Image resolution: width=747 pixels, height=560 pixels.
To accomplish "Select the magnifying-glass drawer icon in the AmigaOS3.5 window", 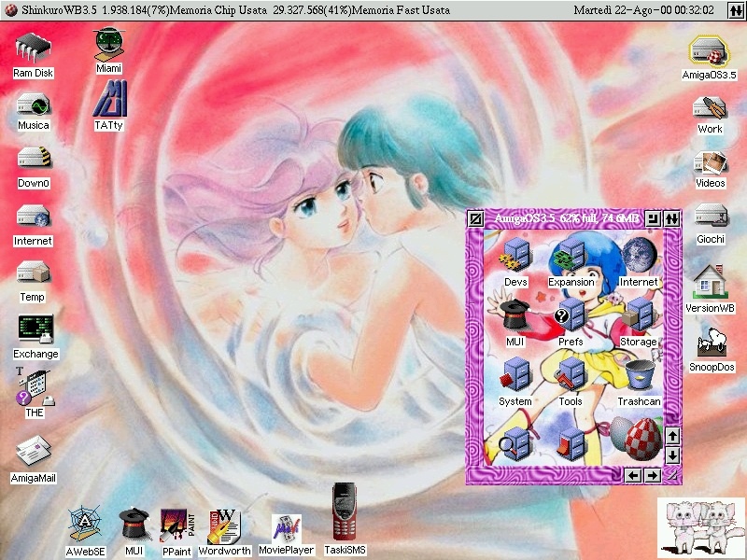I will (514, 445).
